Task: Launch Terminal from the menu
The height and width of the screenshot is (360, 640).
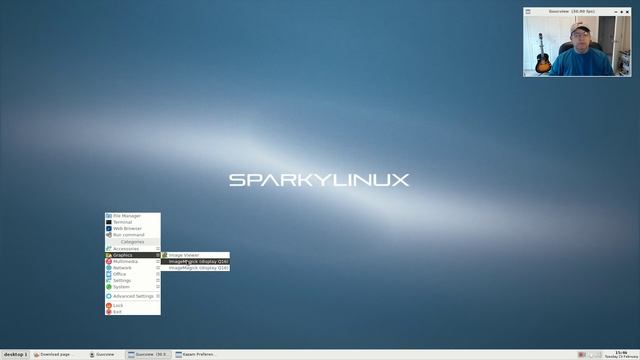Action: click(133, 222)
